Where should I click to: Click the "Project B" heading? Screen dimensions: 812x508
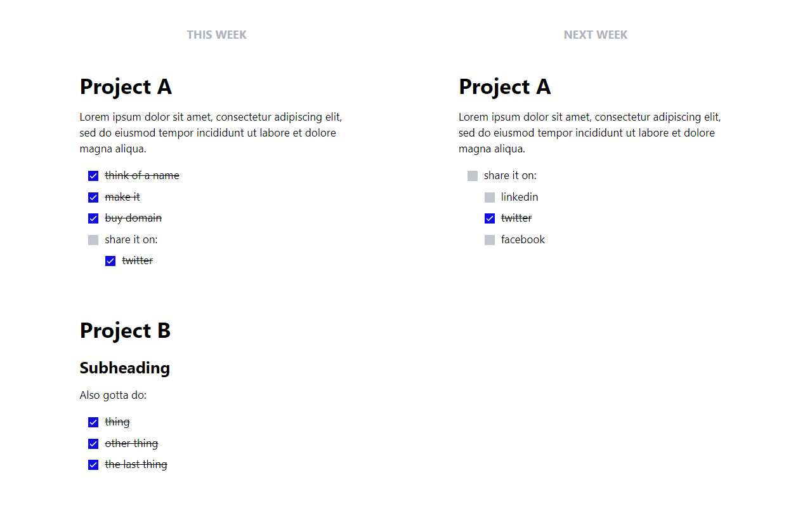125,330
